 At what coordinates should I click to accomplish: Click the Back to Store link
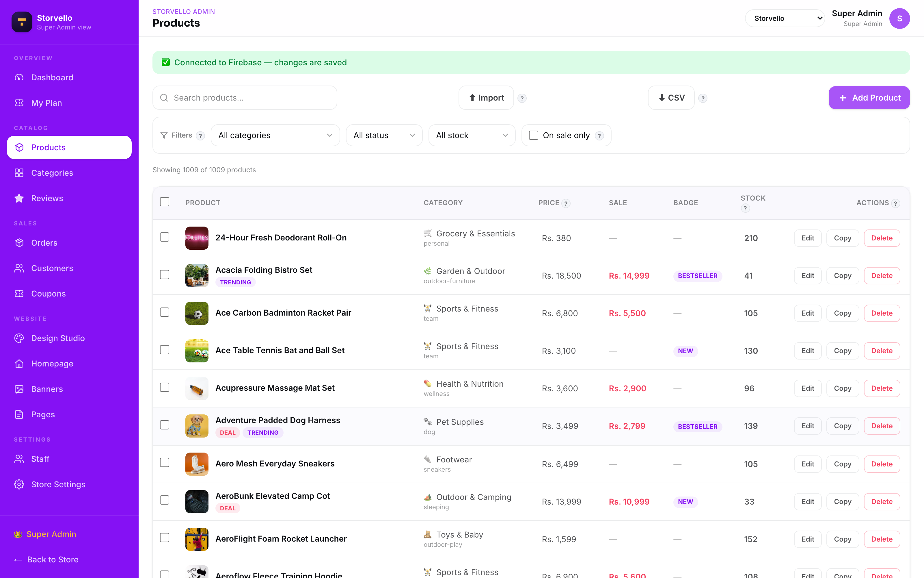pyautogui.click(x=46, y=560)
